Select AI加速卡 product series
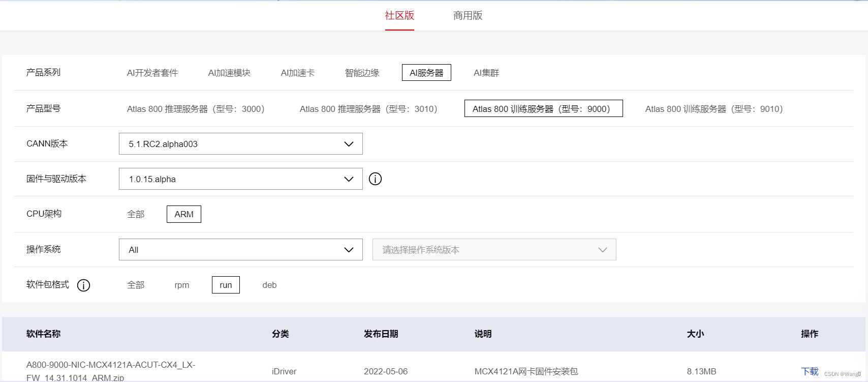Image resolution: width=868 pixels, height=382 pixels. coord(298,73)
